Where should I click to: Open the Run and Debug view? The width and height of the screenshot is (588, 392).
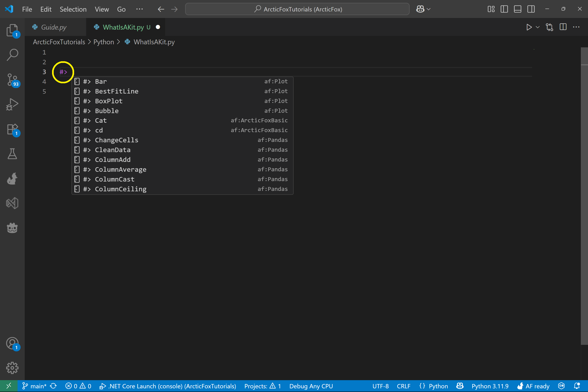(12, 104)
